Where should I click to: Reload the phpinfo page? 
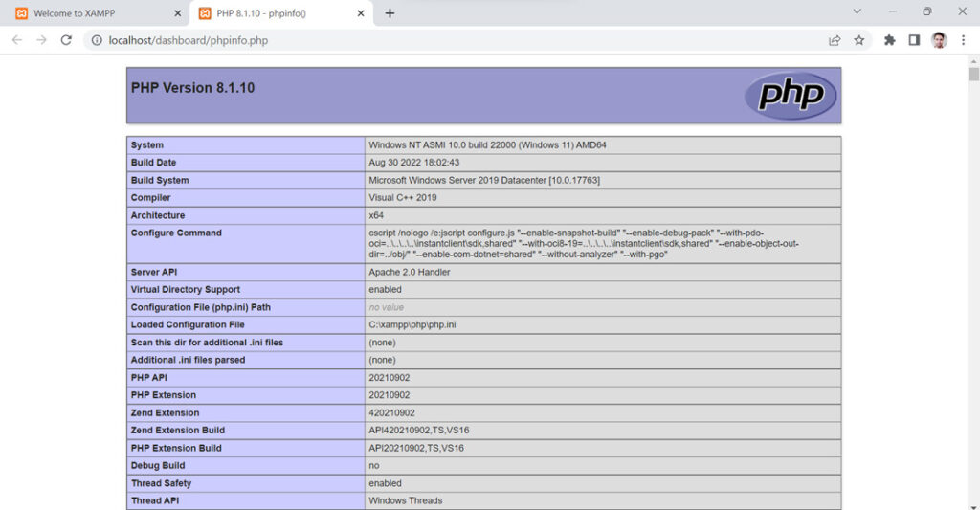[66, 40]
